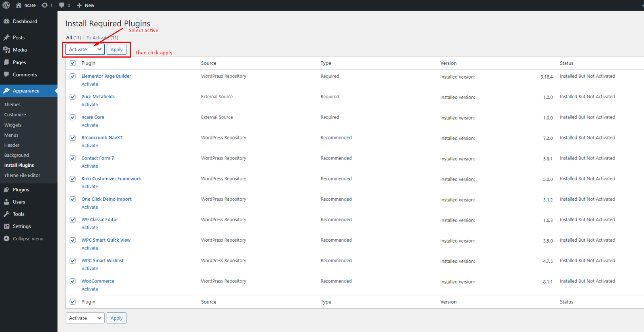This screenshot has width=644, height=332.
Task: Open the Elementor Page Builder plugin link
Action: pos(106,76)
